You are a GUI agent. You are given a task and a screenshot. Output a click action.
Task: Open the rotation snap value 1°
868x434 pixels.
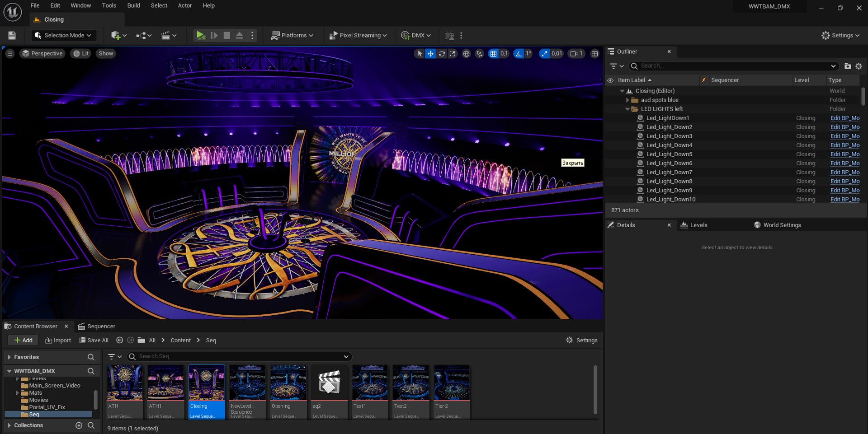[x=528, y=54]
